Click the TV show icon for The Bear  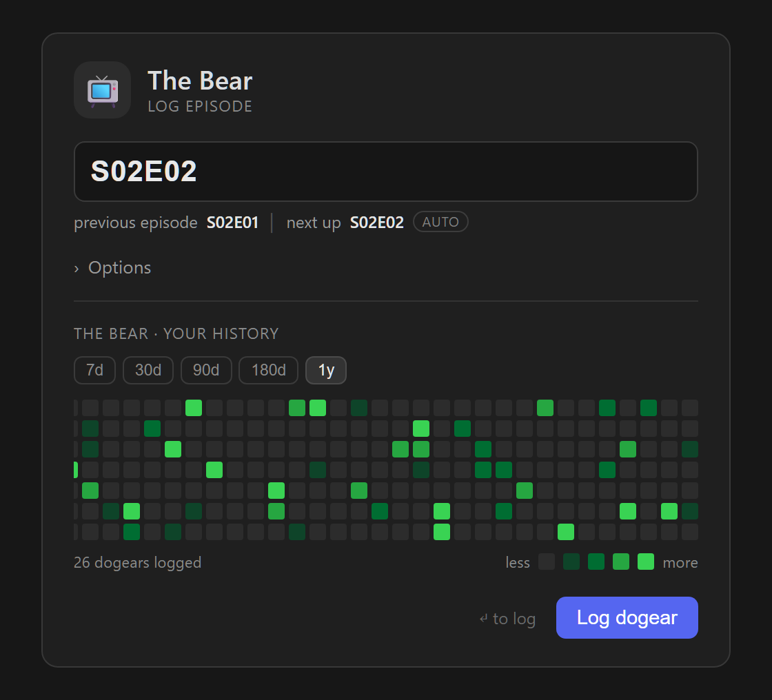103,90
